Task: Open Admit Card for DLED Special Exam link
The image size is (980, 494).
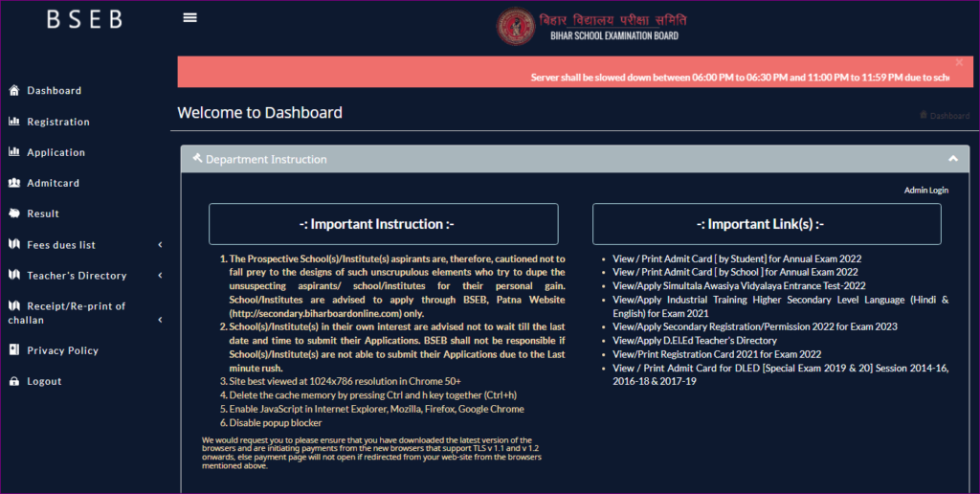Action: pos(781,374)
